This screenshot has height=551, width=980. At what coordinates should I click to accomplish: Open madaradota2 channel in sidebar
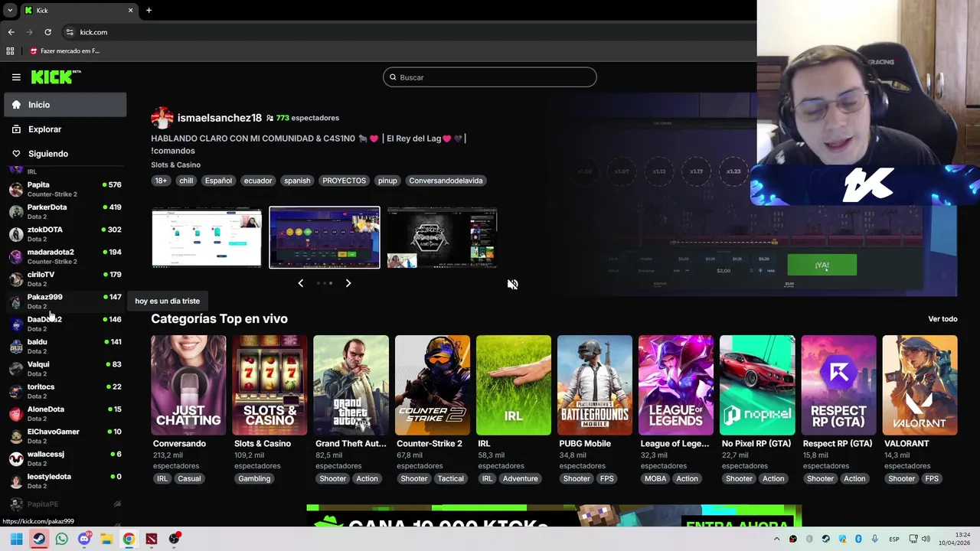coord(65,256)
